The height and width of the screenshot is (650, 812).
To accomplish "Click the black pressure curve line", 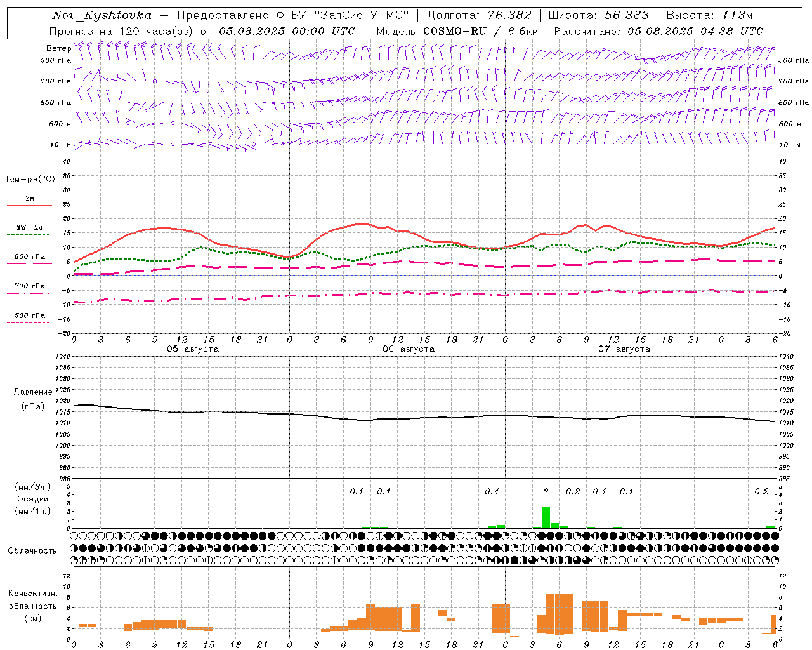I will tap(424, 417).
